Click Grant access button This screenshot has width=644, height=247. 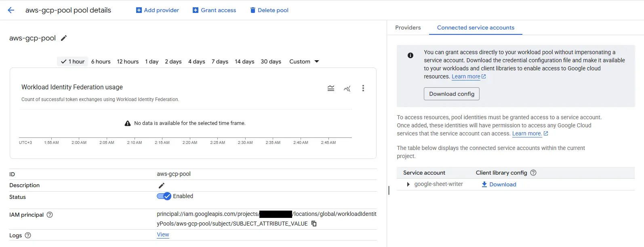[x=215, y=10]
